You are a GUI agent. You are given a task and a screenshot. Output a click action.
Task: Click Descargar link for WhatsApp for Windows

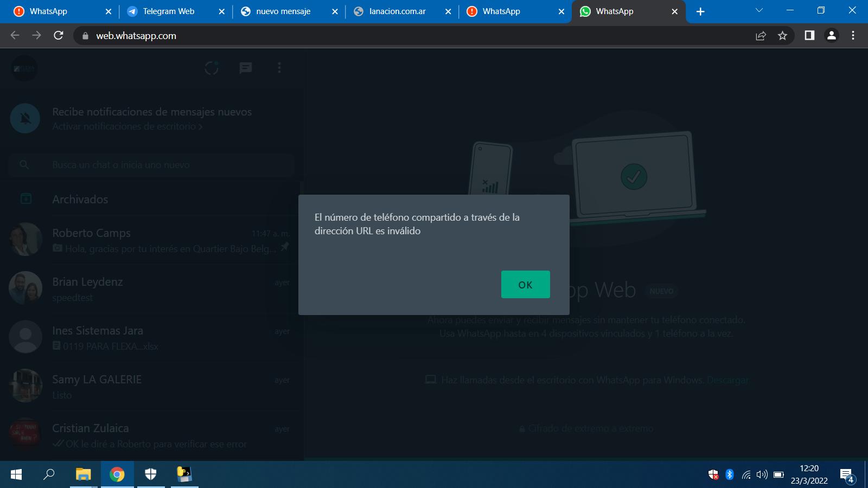[x=727, y=380]
